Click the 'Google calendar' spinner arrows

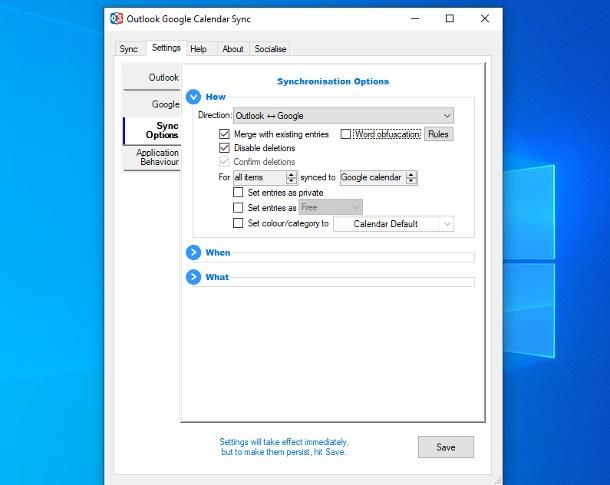click(x=411, y=178)
